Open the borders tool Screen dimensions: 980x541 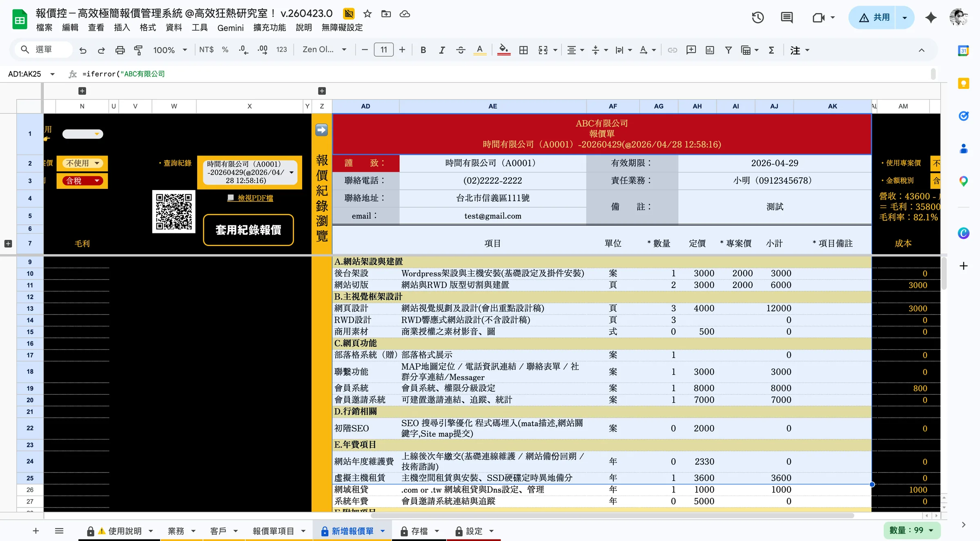tap(523, 50)
